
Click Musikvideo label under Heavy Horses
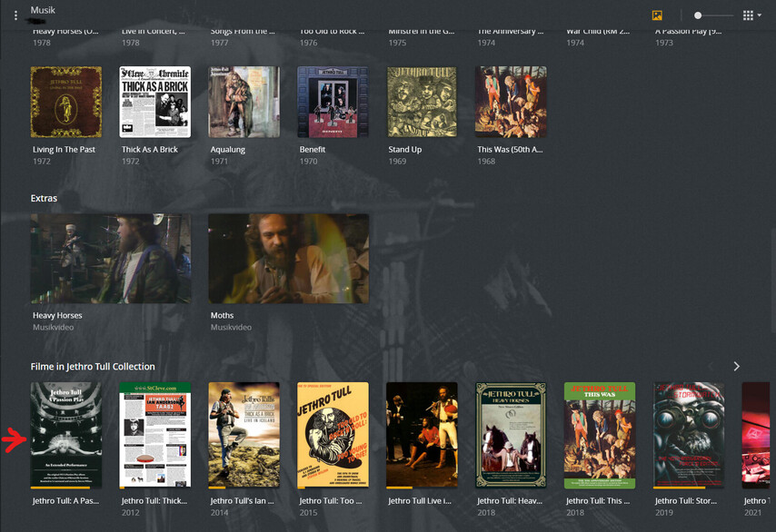point(53,328)
